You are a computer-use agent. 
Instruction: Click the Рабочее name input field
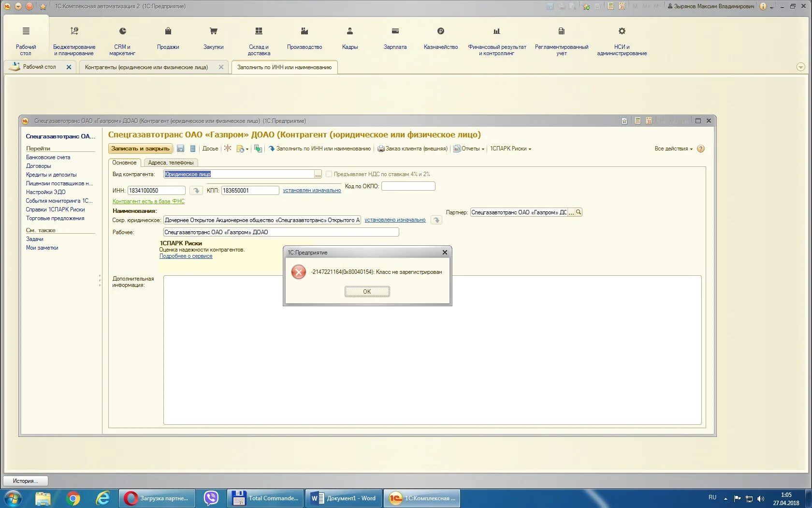click(x=281, y=232)
